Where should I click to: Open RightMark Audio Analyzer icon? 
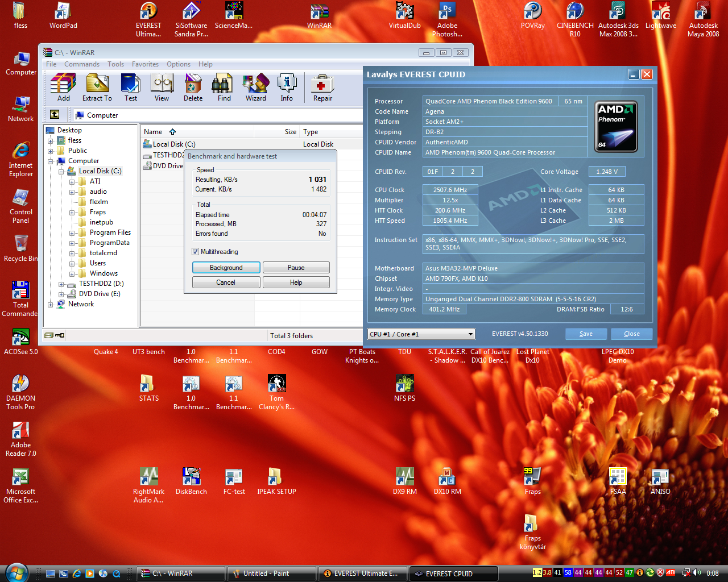148,485
